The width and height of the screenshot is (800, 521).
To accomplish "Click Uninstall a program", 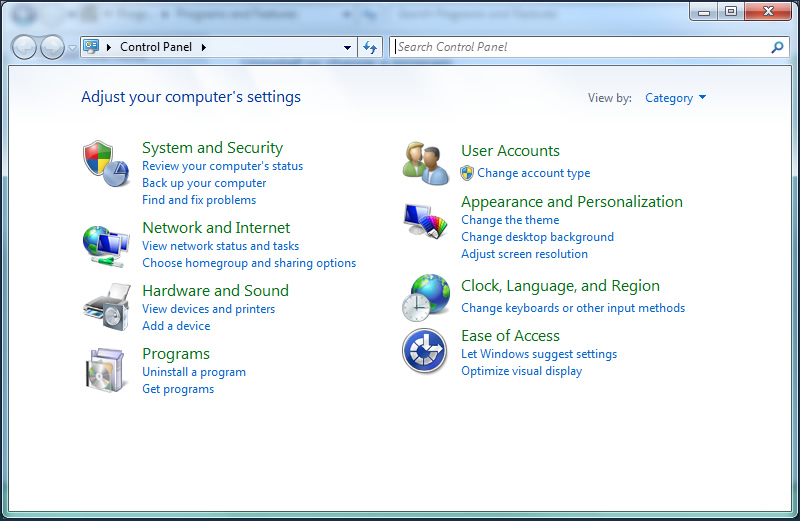I will (194, 372).
